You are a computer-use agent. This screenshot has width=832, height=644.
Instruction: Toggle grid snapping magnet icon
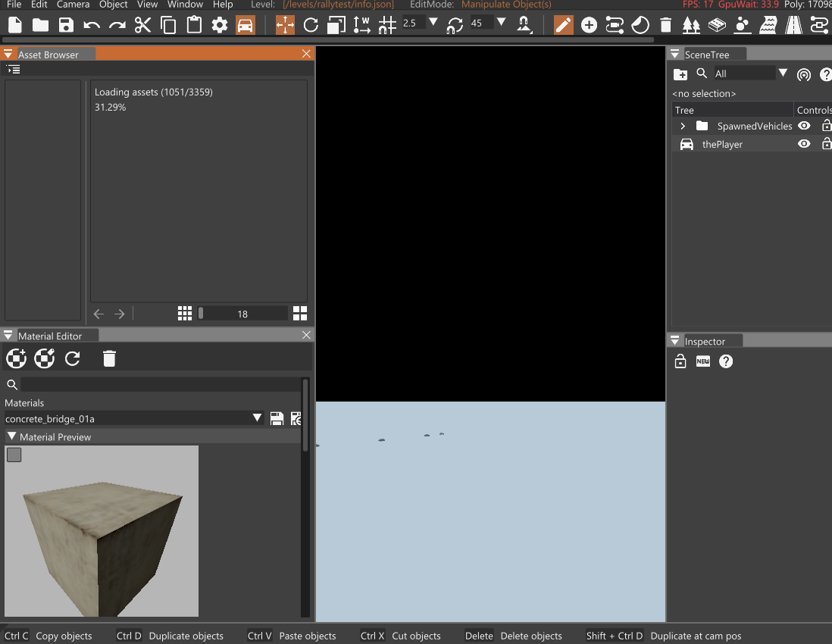tap(387, 25)
